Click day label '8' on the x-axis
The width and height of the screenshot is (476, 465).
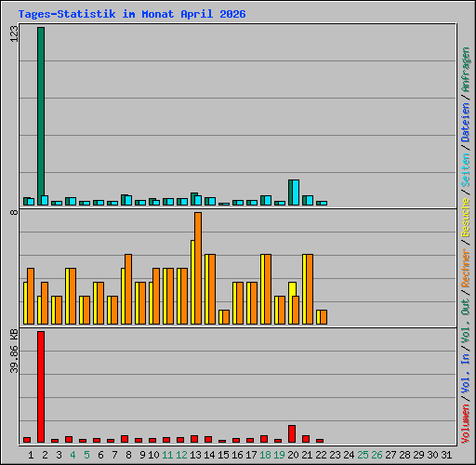tap(128, 455)
